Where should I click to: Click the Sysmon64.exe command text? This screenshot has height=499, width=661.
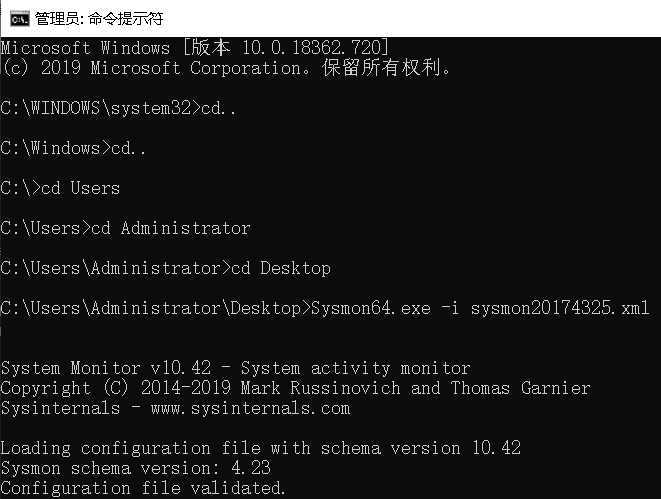coord(371,308)
